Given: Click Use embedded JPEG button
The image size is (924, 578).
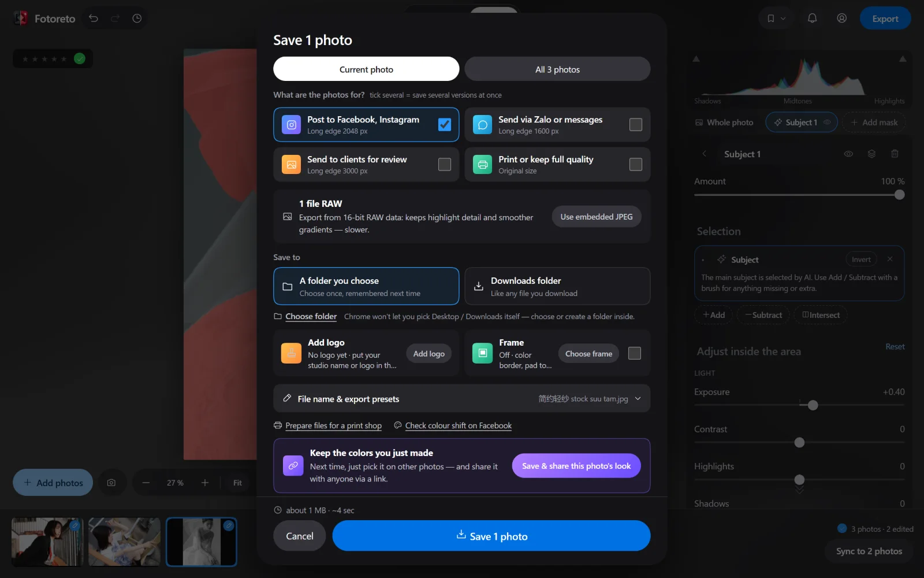Looking at the screenshot, I should coord(597,217).
